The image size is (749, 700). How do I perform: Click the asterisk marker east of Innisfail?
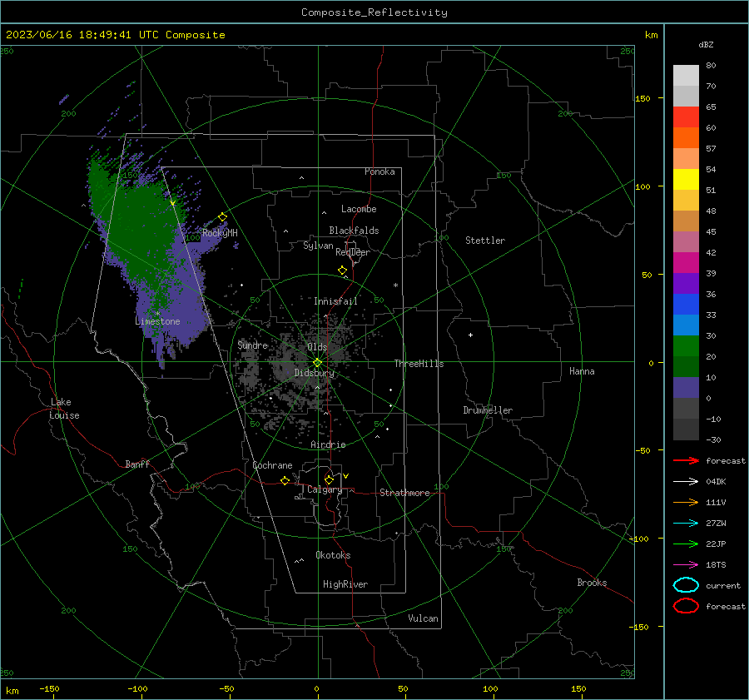(395, 285)
